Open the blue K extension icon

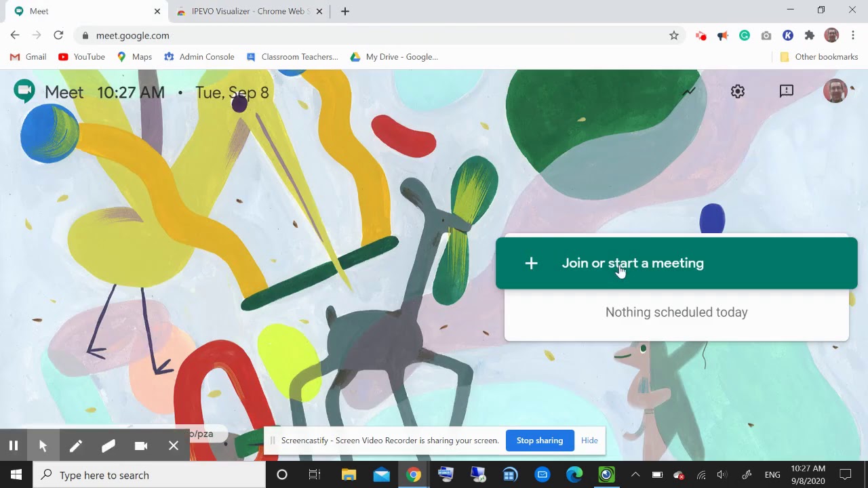788,35
